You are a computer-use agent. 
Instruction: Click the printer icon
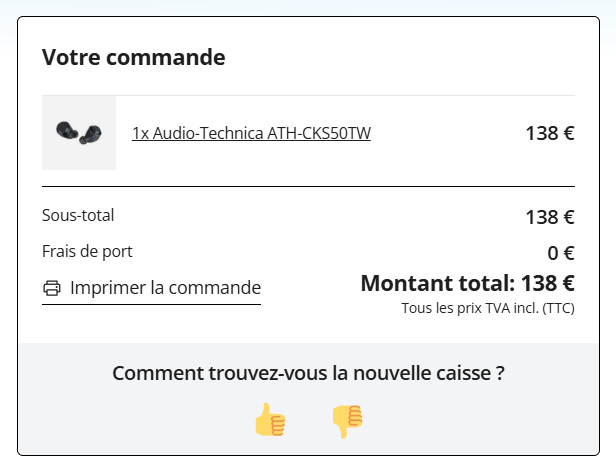(52, 288)
